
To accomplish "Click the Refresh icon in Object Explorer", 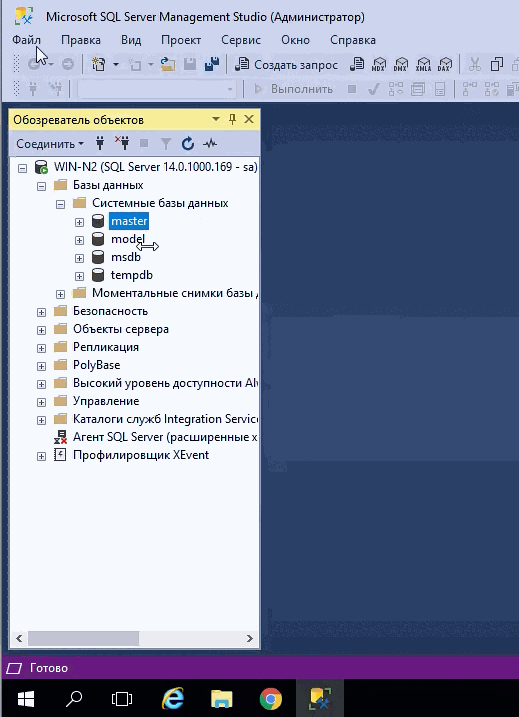I will pos(188,144).
